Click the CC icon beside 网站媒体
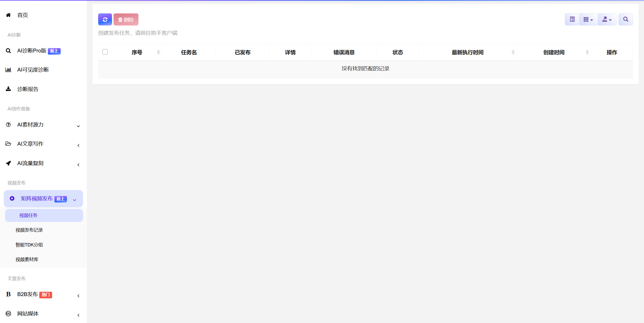 click(x=8, y=314)
